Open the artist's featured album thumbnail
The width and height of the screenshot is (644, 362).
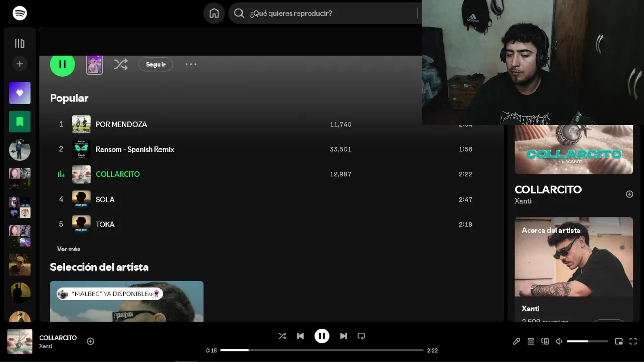pyautogui.click(x=94, y=65)
